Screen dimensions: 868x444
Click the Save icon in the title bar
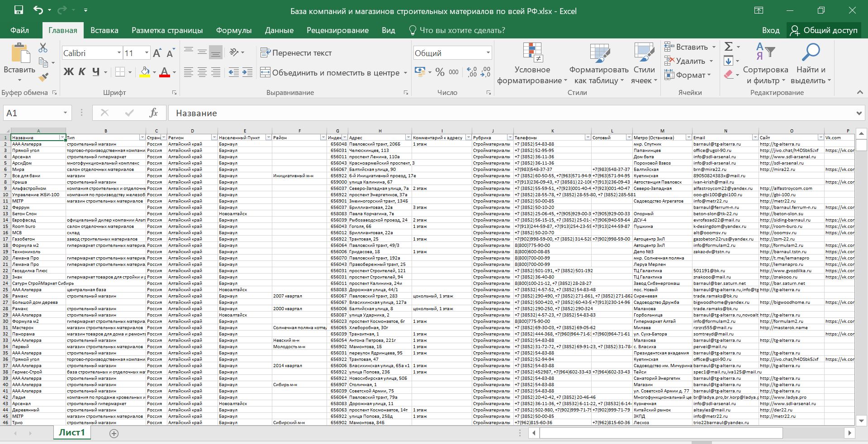19,10
